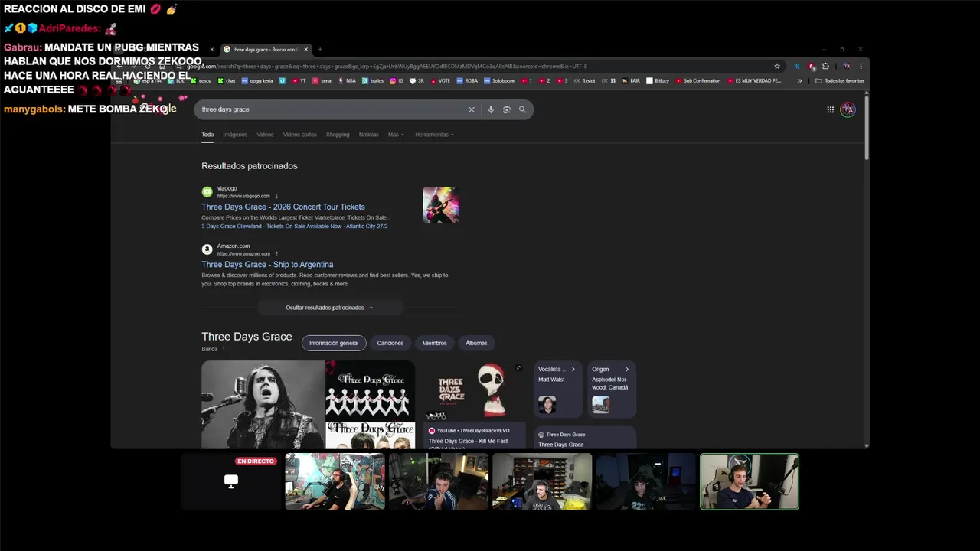Open the 'VOTE' bookmark
This screenshot has height=551, width=980.
pyautogui.click(x=440, y=80)
